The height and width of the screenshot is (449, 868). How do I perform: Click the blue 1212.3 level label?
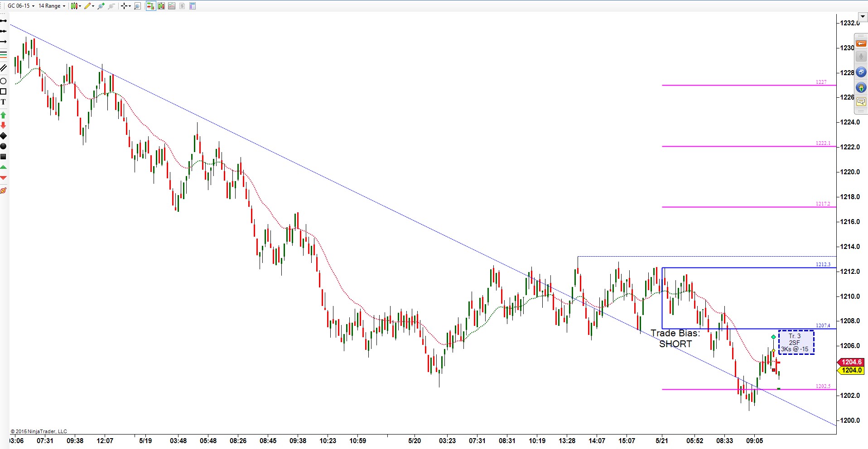(x=823, y=264)
